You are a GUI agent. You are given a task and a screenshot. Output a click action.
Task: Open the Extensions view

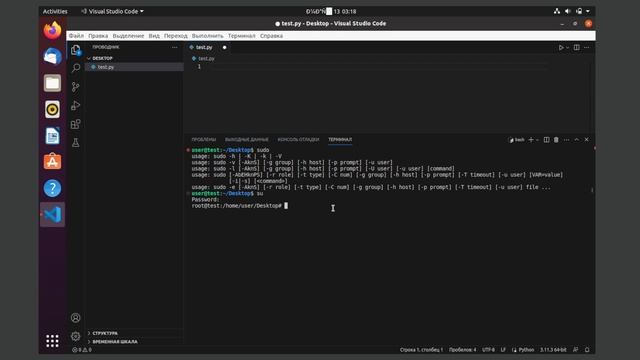(76, 124)
